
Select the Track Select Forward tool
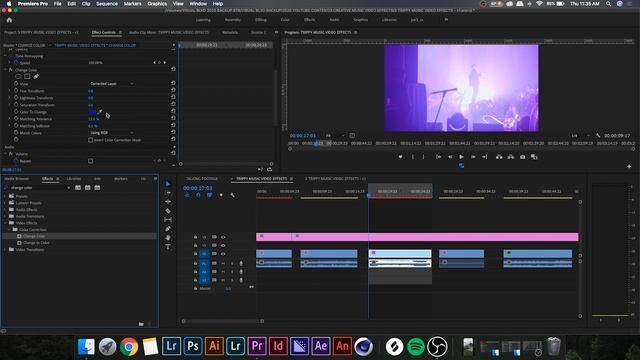(x=168, y=193)
